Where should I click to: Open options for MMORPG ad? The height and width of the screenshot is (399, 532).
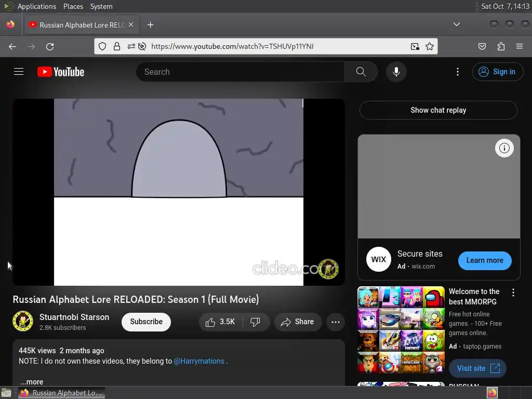coord(513,292)
